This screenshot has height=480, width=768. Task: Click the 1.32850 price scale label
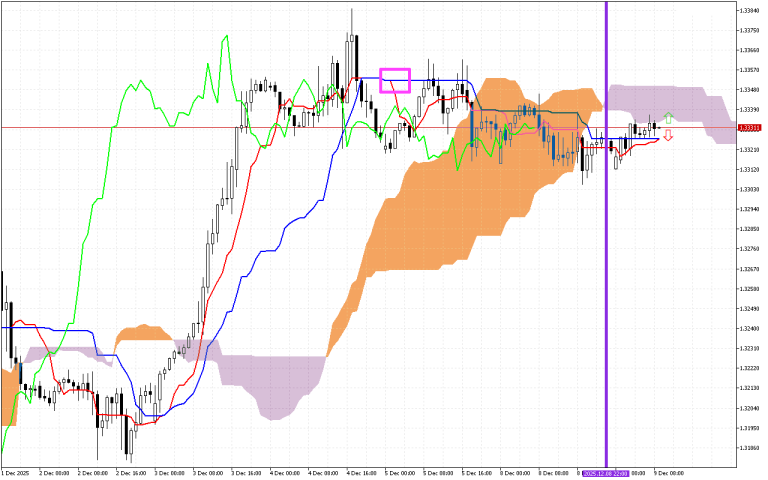[749, 229]
